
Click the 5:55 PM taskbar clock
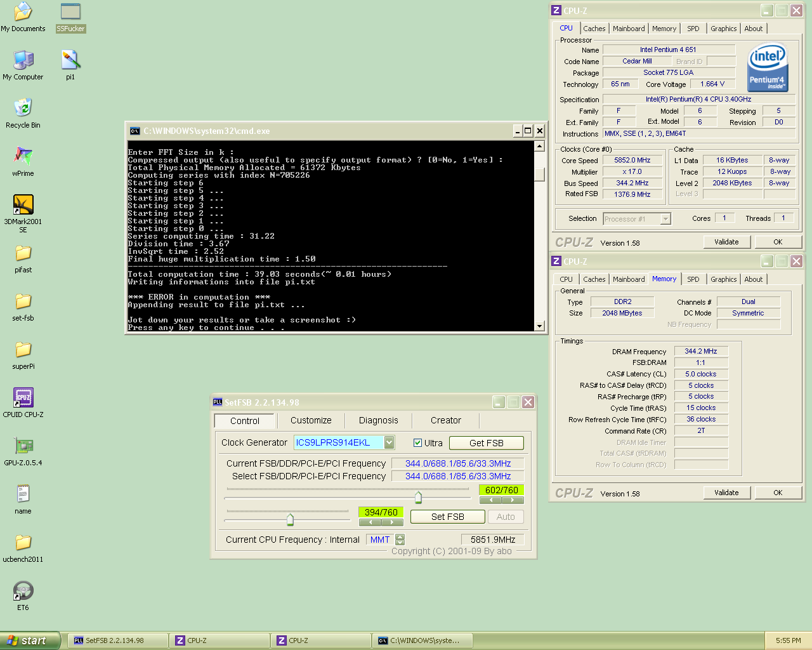(x=788, y=640)
